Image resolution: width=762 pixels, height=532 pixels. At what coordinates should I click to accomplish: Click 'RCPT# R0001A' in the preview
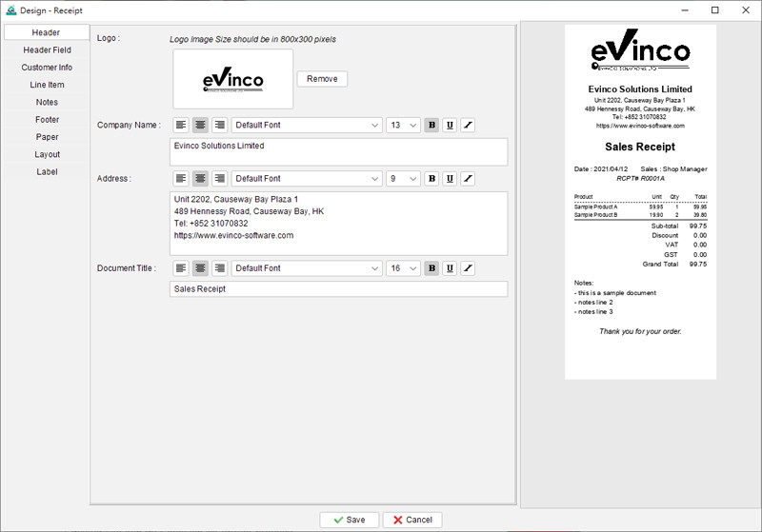(640, 179)
